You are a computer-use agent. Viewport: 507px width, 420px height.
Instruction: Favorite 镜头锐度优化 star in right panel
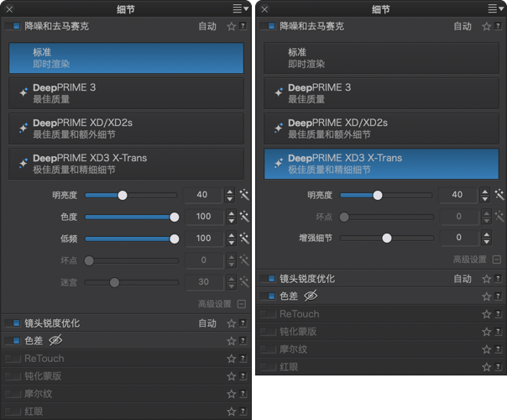coord(486,279)
